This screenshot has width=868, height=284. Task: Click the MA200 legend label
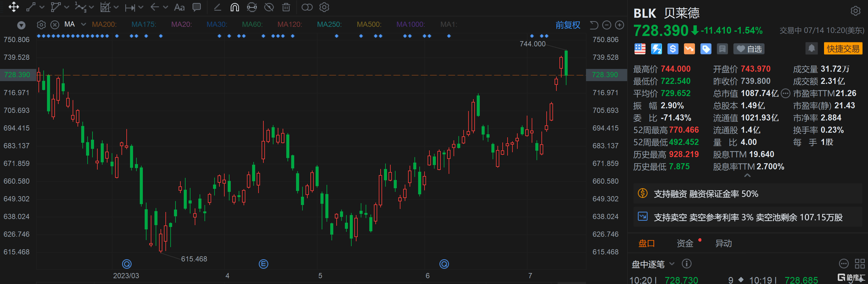pyautogui.click(x=104, y=24)
